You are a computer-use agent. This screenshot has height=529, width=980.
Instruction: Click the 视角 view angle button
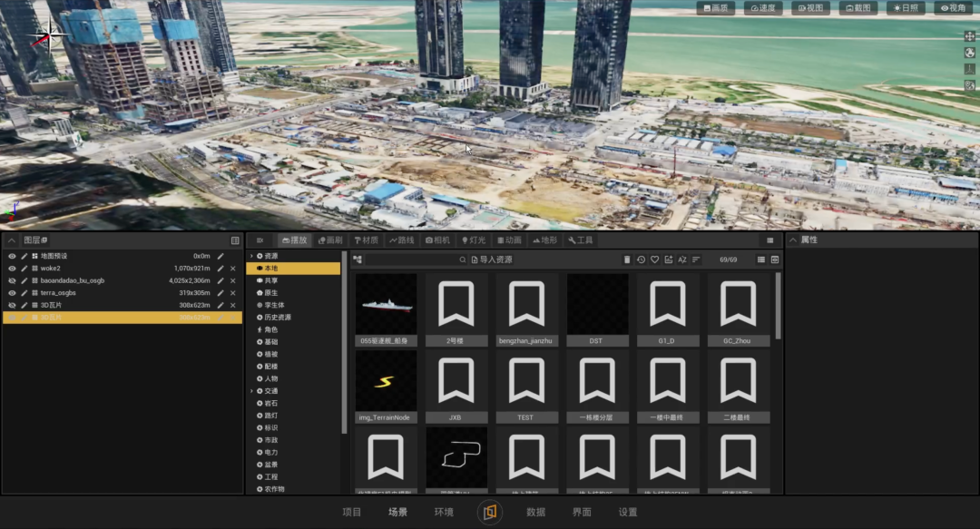coord(953,8)
